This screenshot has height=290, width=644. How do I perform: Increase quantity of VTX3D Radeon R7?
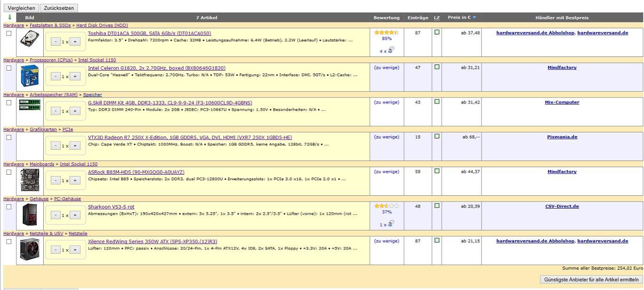tap(75, 145)
